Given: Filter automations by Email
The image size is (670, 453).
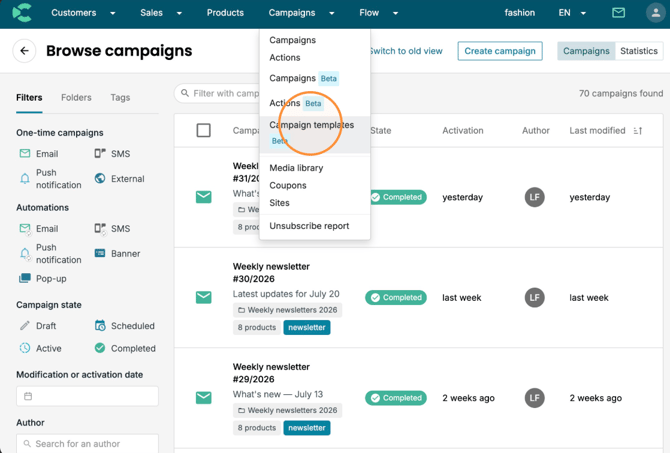Looking at the screenshot, I should 39,229.
